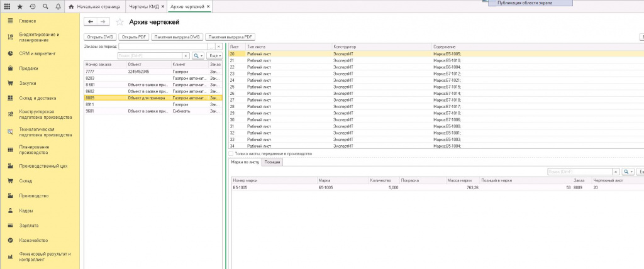Click Закупки sidebar cart icon
The width and height of the screenshot is (644, 269).
[10, 84]
